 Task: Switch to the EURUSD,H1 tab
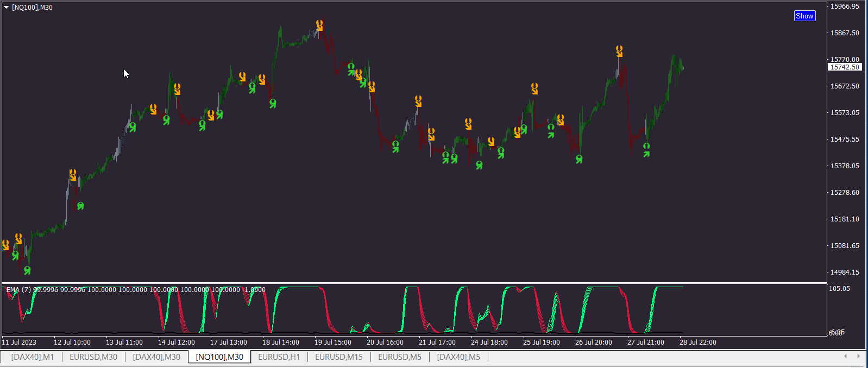tap(279, 357)
